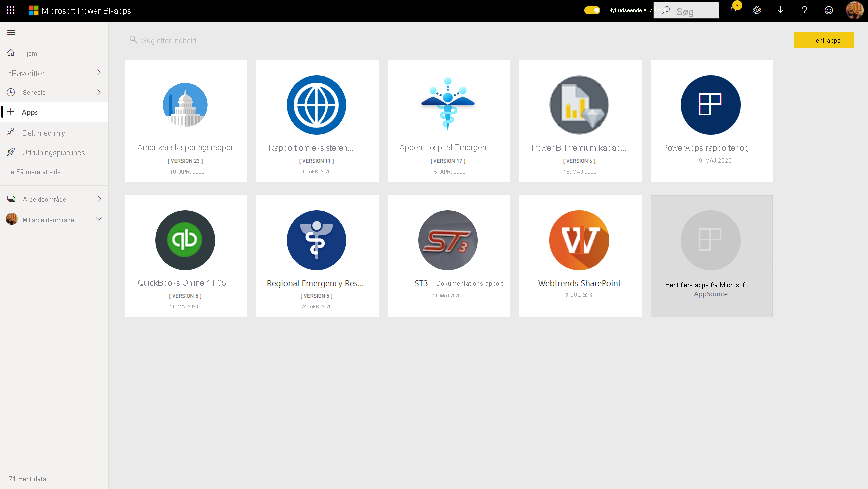Open the PowerApps-rapporter app icon
Image resolution: width=868 pixels, height=489 pixels.
click(x=711, y=105)
